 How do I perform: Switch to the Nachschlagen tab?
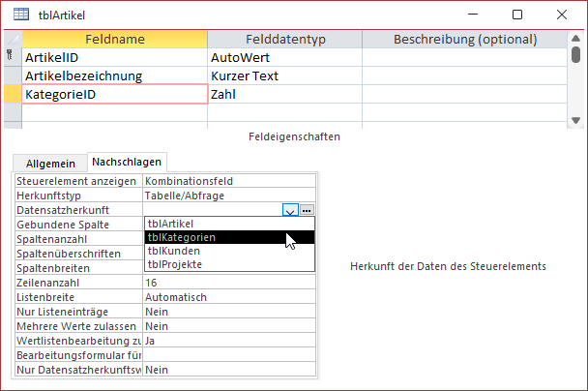(x=127, y=162)
